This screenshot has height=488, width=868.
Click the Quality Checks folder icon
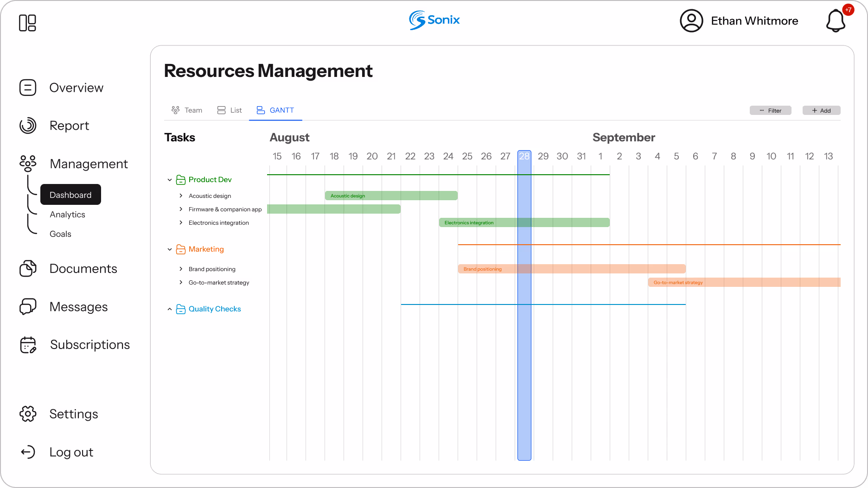point(181,309)
